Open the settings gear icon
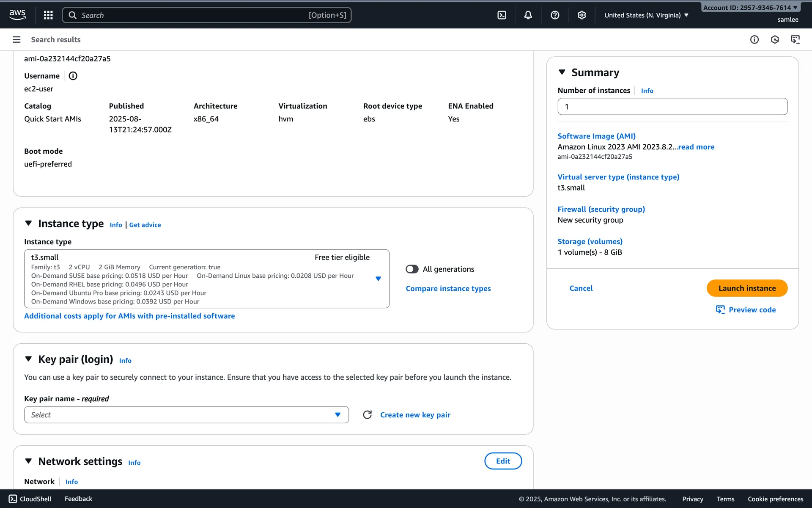The height and width of the screenshot is (508, 812). tap(582, 15)
